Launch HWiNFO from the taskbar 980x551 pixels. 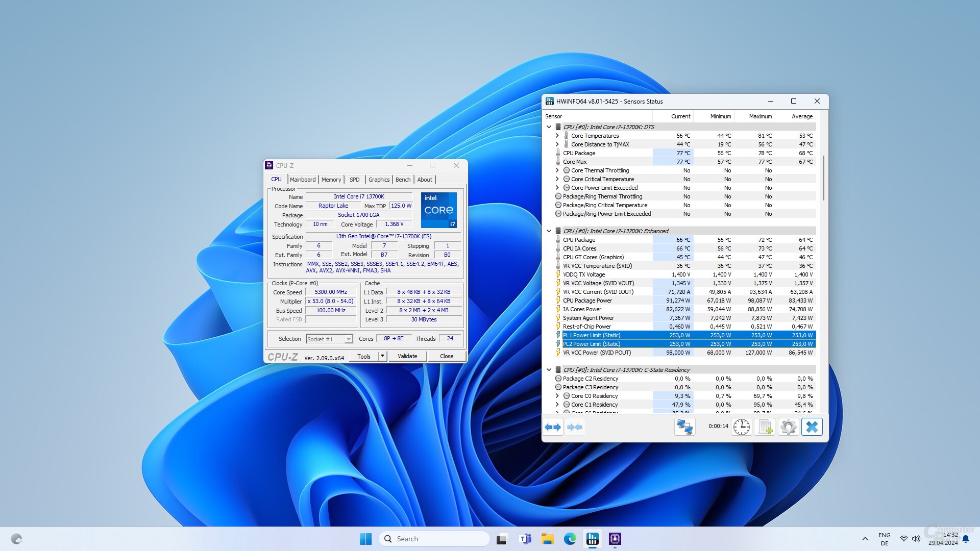coord(592,539)
